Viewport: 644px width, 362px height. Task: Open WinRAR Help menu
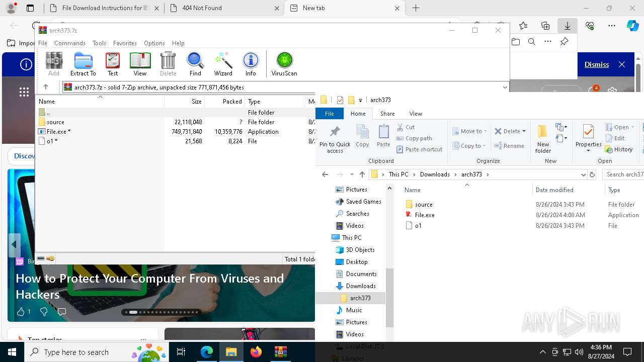point(178,43)
